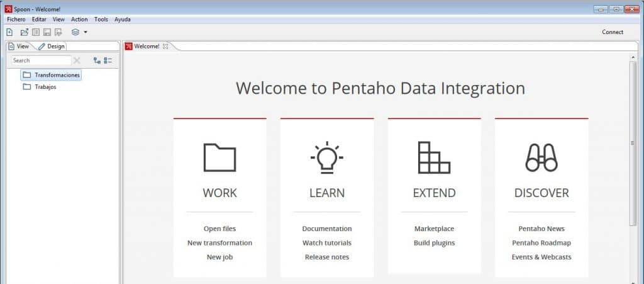Viewport: 644px width, 284px height.
Task: Open the Release notes link
Action: pyautogui.click(x=327, y=258)
